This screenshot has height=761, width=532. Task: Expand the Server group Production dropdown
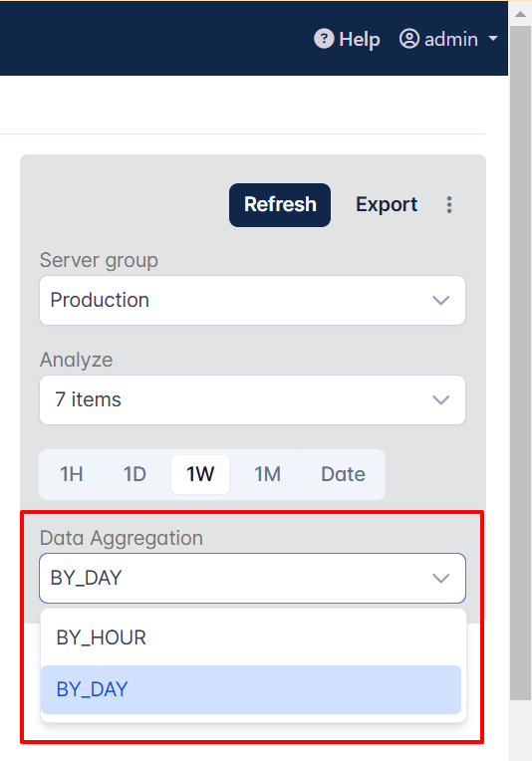(252, 301)
